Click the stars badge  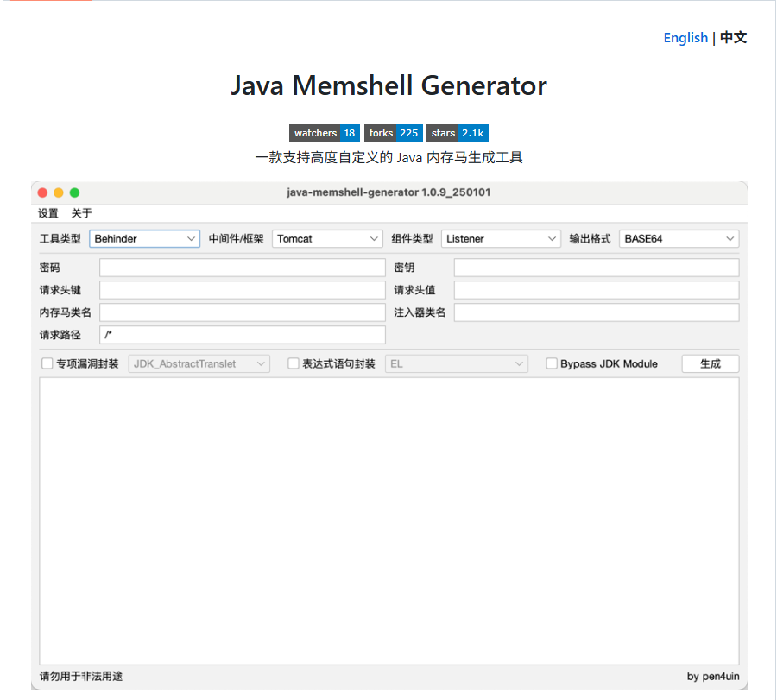click(x=457, y=133)
